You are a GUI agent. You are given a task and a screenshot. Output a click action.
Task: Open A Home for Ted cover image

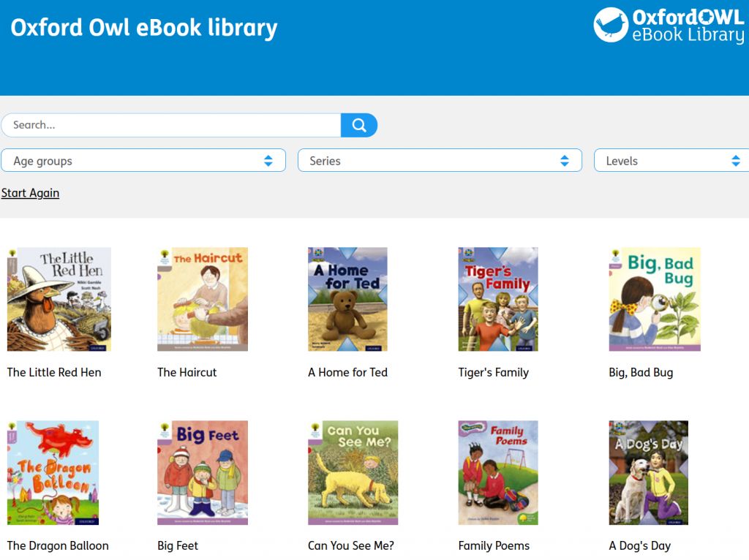point(347,299)
